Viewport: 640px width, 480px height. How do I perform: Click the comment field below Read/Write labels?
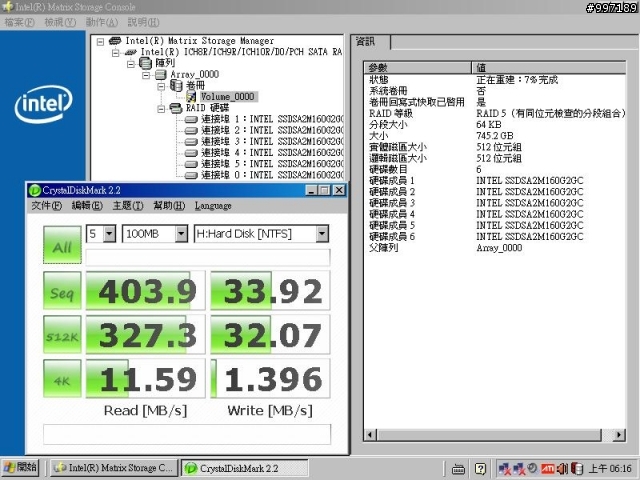click(187, 434)
